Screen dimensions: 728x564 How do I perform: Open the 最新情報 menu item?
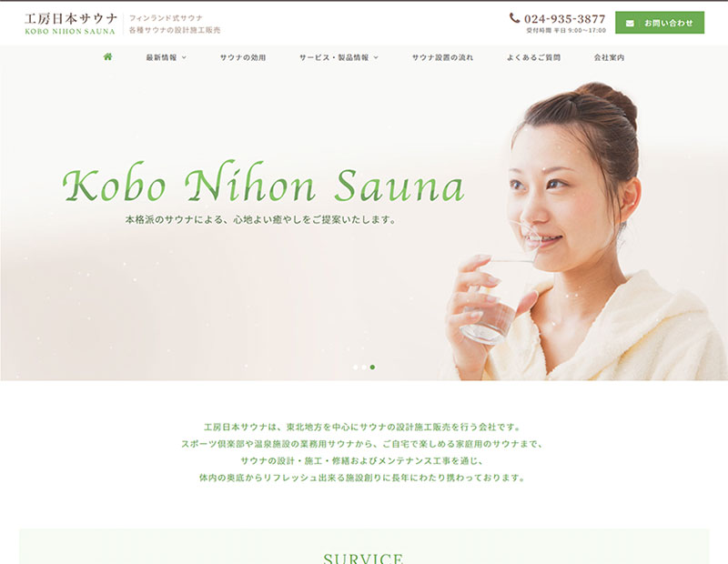[x=162, y=57]
